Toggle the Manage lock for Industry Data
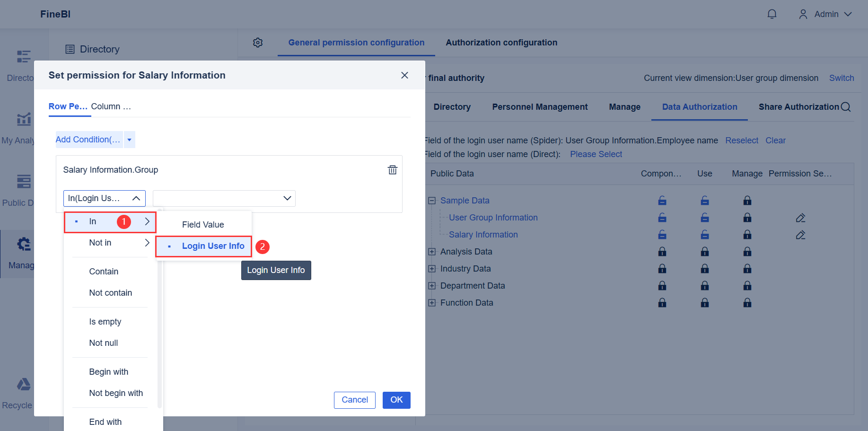 (747, 268)
